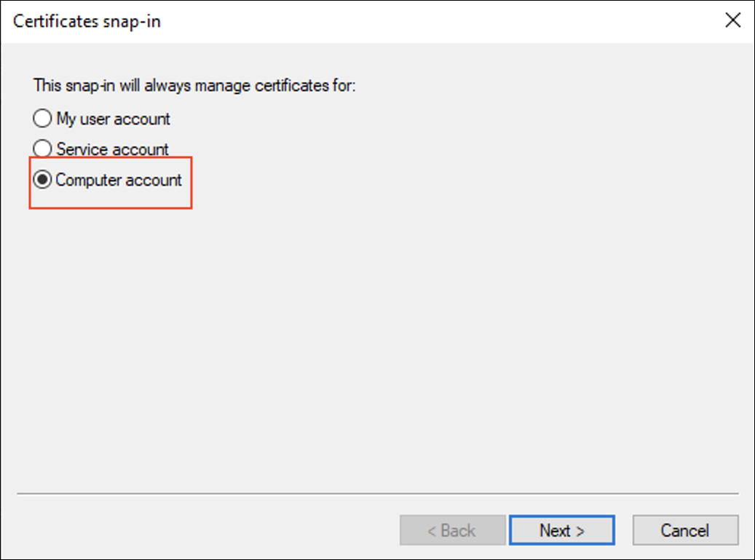Pick the filled "Computer account" radio circle
This screenshot has width=755, height=560.
[43, 180]
